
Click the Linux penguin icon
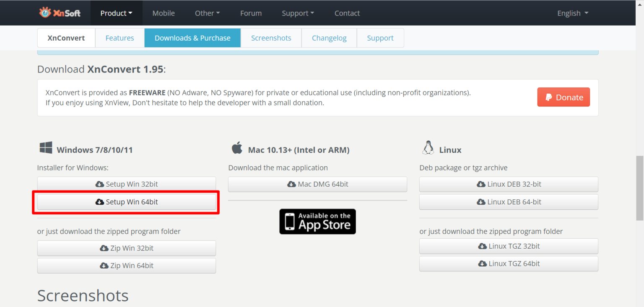click(428, 148)
